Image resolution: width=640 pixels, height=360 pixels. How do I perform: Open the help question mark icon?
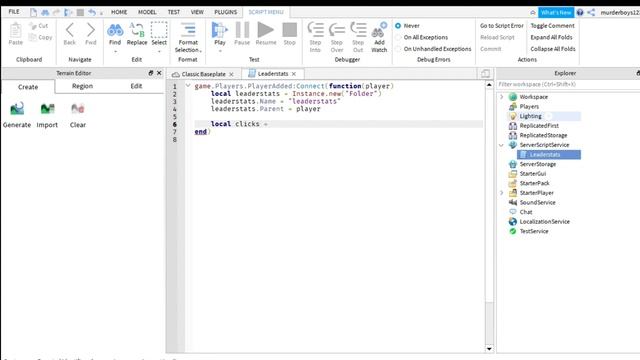point(580,12)
